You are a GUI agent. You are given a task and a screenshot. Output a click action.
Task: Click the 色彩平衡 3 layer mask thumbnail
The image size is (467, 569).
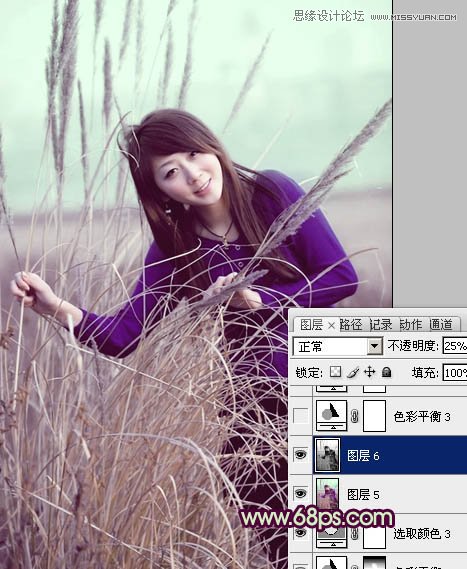[x=374, y=416]
